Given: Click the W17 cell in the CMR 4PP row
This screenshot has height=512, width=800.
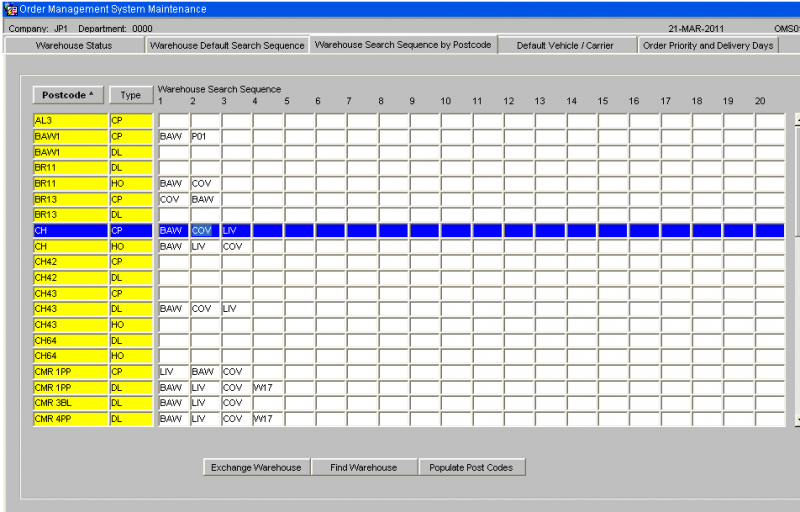Looking at the screenshot, I should pos(268,419).
